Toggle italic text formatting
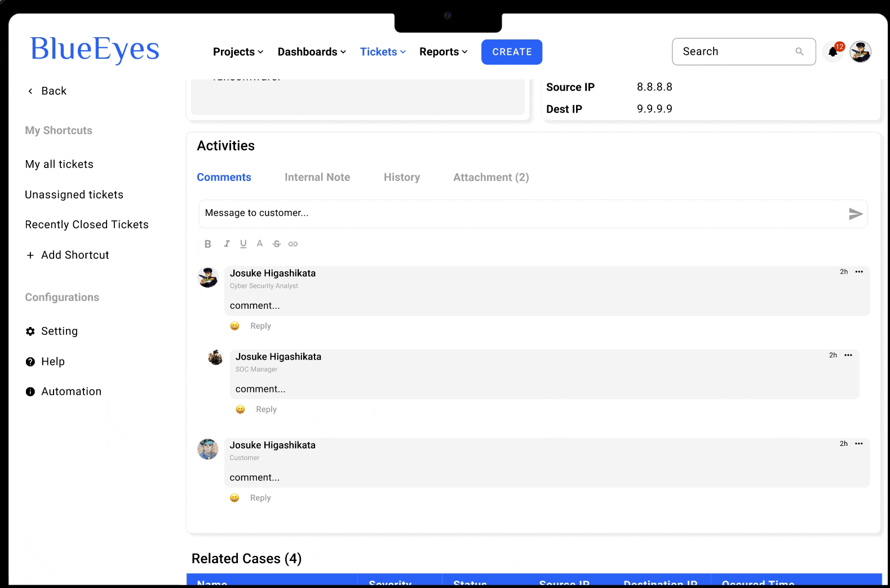The width and height of the screenshot is (890, 588). pyautogui.click(x=227, y=244)
